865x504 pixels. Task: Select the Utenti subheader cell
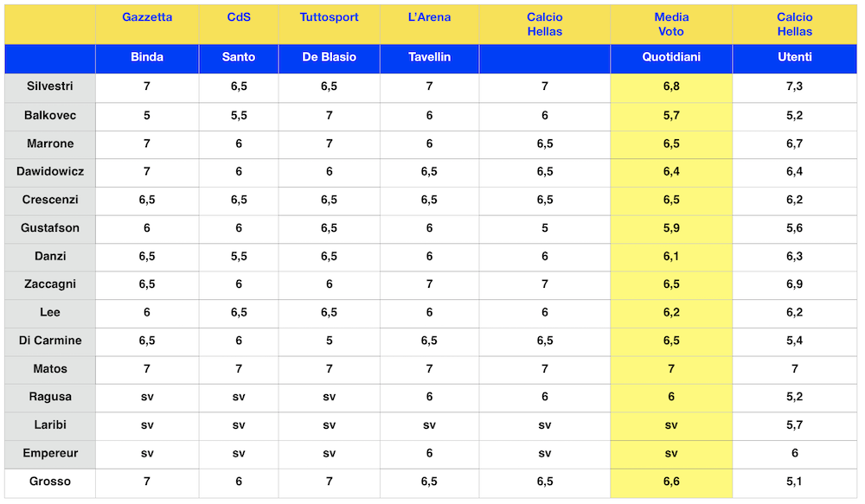click(795, 57)
